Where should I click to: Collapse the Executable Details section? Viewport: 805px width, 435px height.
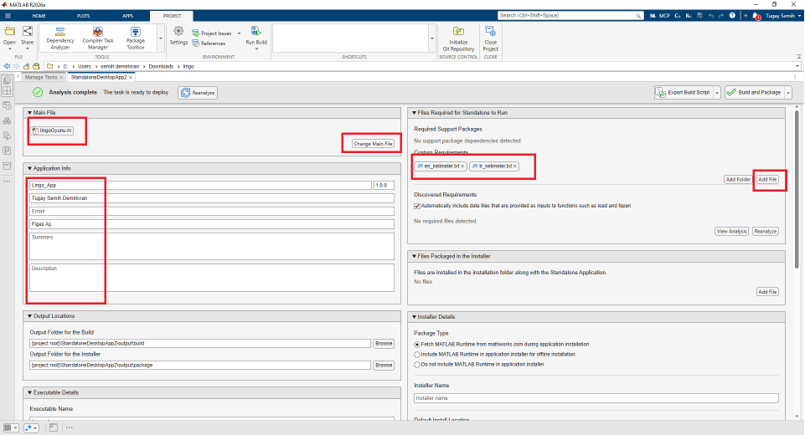[x=30, y=393]
